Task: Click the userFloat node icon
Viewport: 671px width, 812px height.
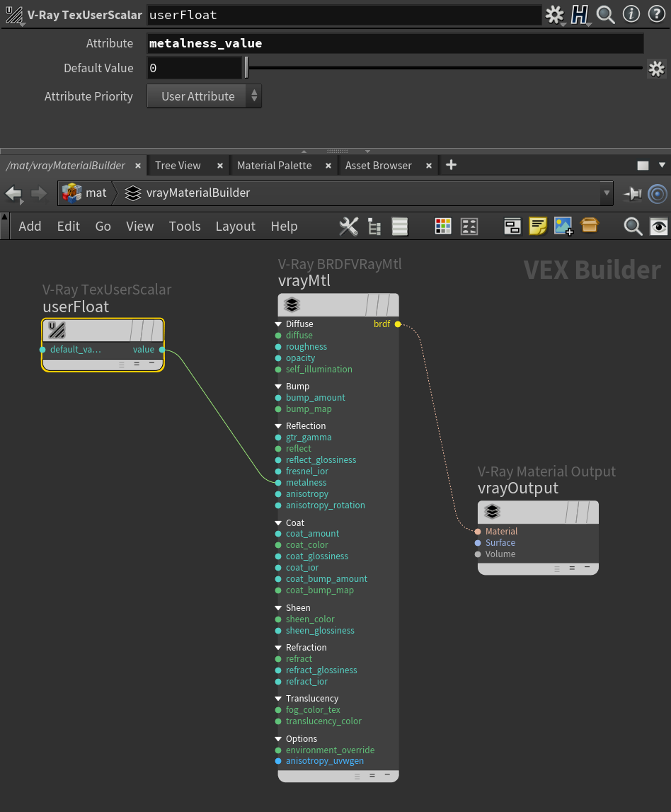Action: [57, 330]
